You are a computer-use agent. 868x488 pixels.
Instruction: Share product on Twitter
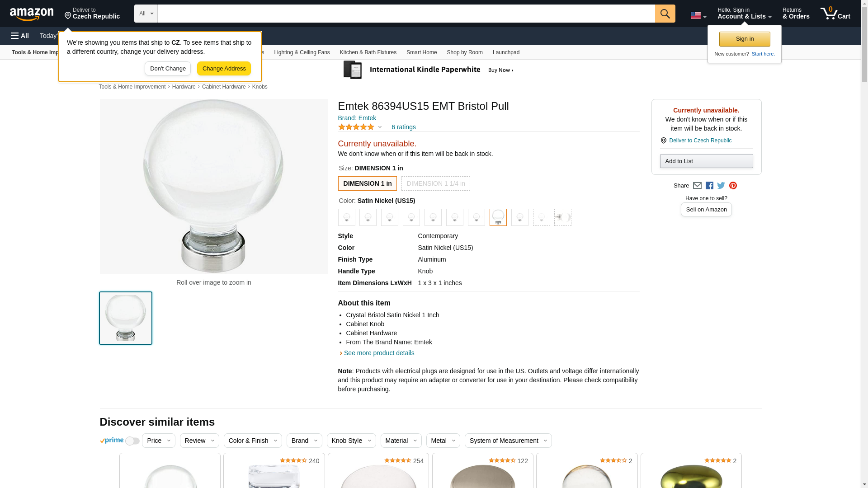[721, 186]
